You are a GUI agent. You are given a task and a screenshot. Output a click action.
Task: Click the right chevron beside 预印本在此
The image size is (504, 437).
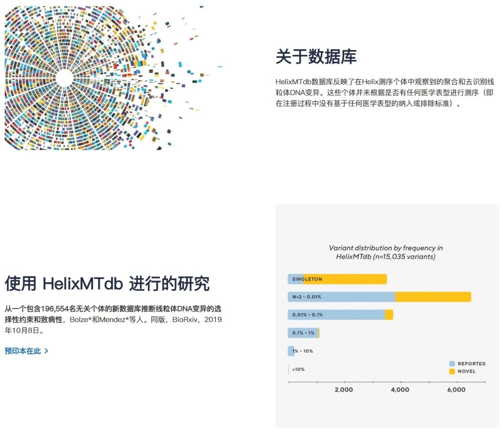coord(46,351)
